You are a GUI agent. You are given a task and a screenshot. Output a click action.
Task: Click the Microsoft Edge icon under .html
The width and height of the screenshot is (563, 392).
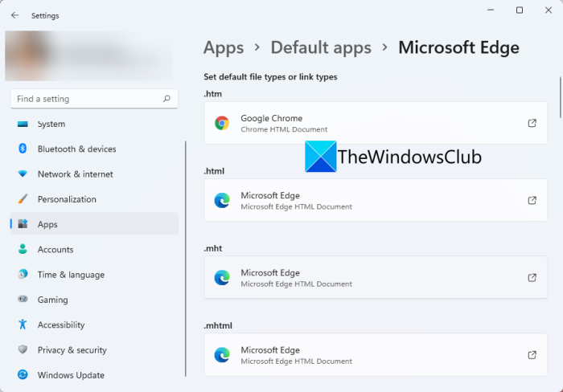[222, 200]
